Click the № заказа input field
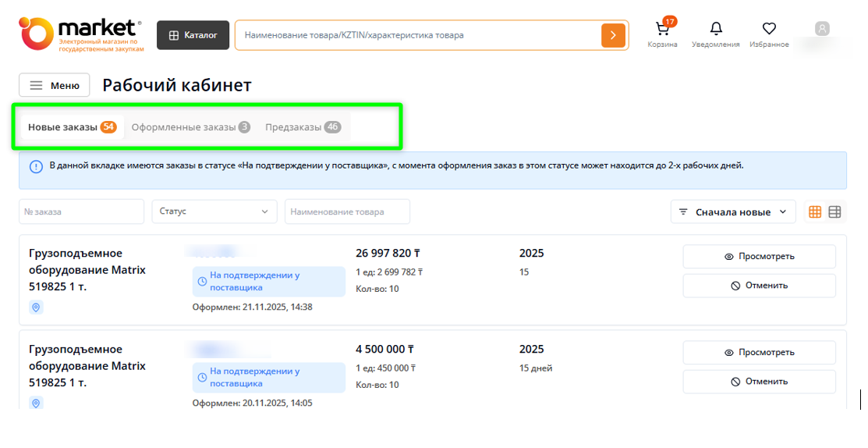This screenshot has height=448, width=868. tap(81, 212)
